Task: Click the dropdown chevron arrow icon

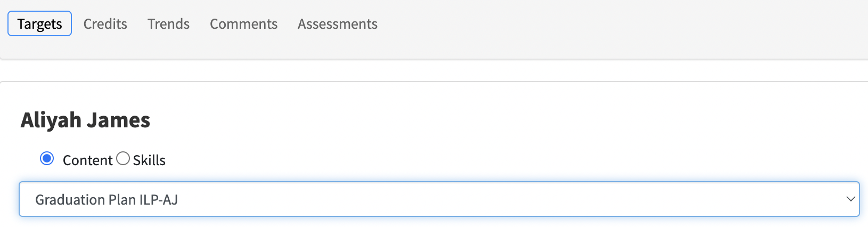Action: 850,199
